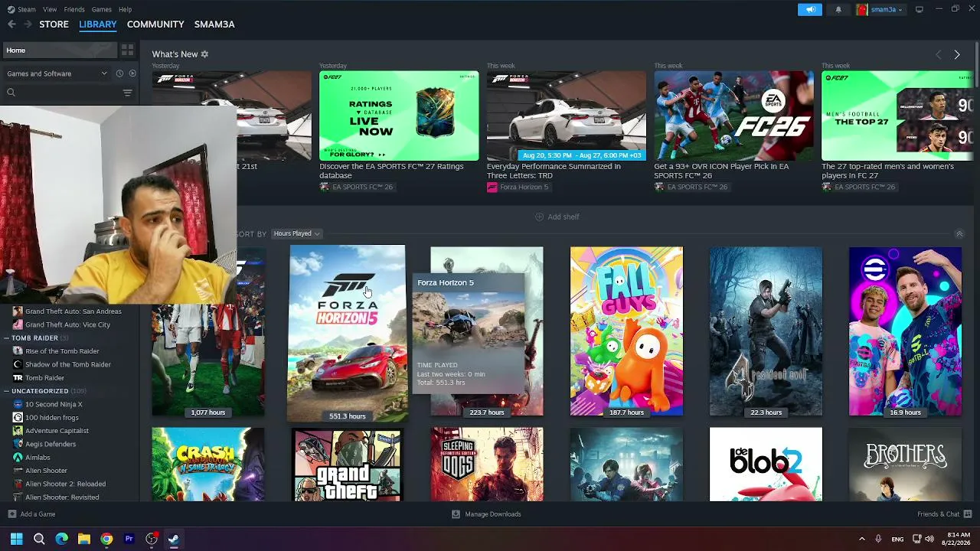980x551 pixels.
Task: Open File Explorer from the taskbar
Action: pyautogui.click(x=84, y=539)
